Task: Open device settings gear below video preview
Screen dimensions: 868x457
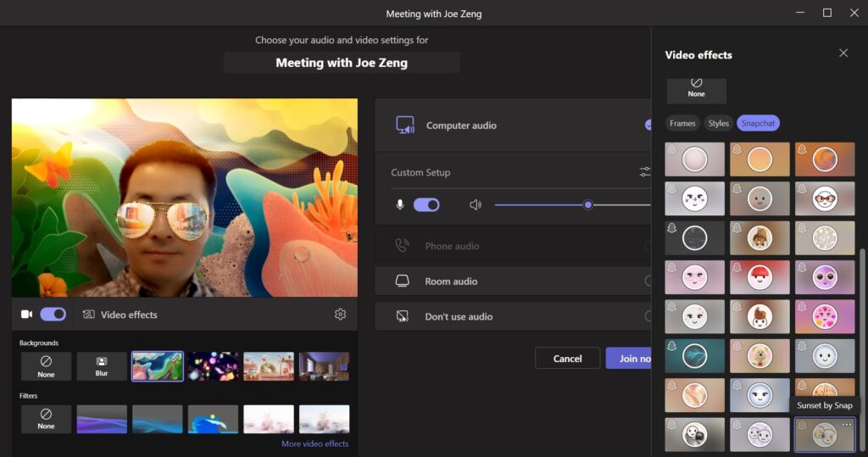Action: pyautogui.click(x=340, y=315)
